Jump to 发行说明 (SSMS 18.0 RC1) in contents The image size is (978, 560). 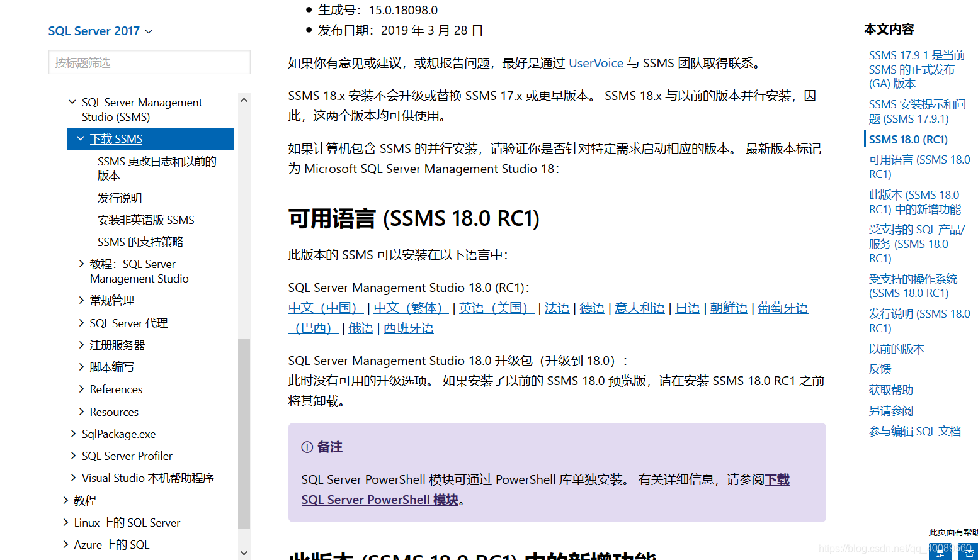919,321
